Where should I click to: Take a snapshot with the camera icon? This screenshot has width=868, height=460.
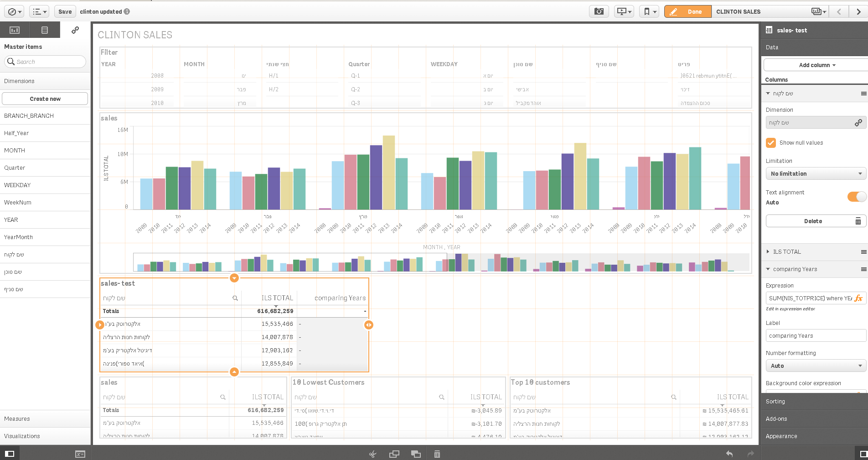pyautogui.click(x=599, y=11)
